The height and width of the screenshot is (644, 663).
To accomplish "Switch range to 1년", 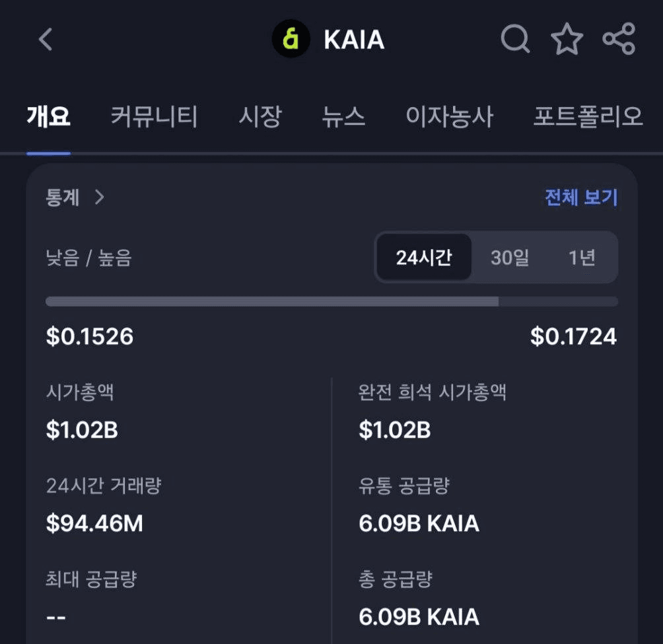I will click(x=582, y=257).
